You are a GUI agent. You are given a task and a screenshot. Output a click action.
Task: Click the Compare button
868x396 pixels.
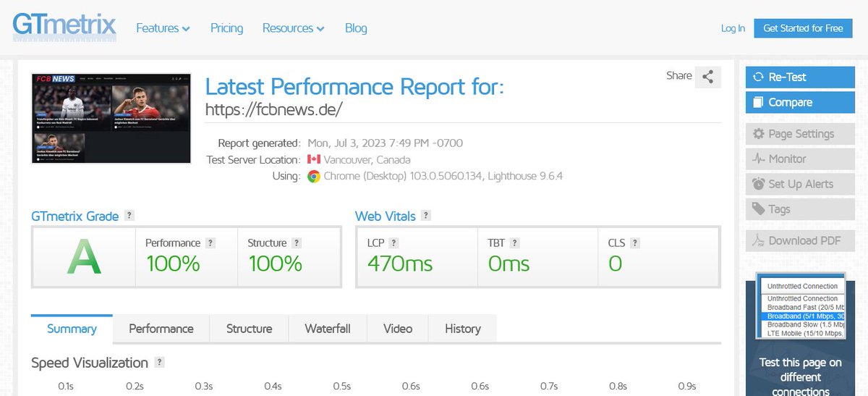[x=800, y=102]
